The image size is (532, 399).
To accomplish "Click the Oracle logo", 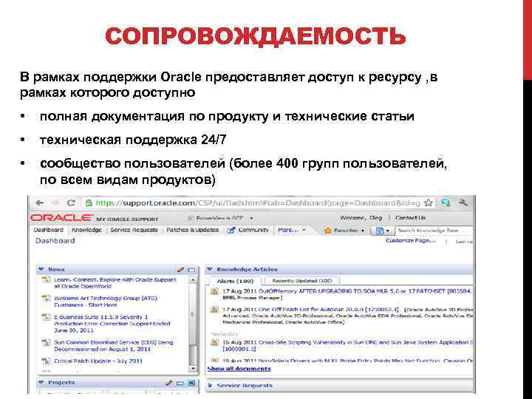I will [x=61, y=218].
